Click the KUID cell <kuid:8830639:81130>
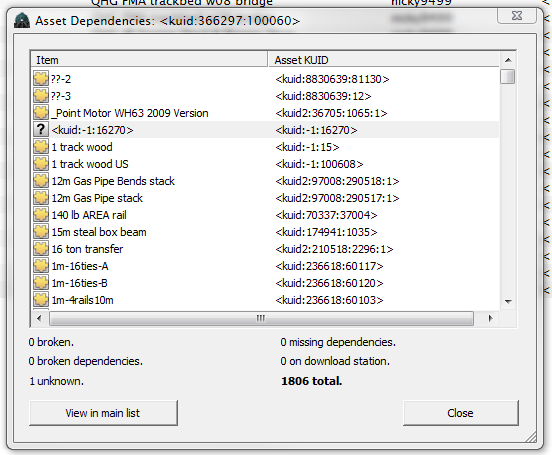 tap(332, 79)
